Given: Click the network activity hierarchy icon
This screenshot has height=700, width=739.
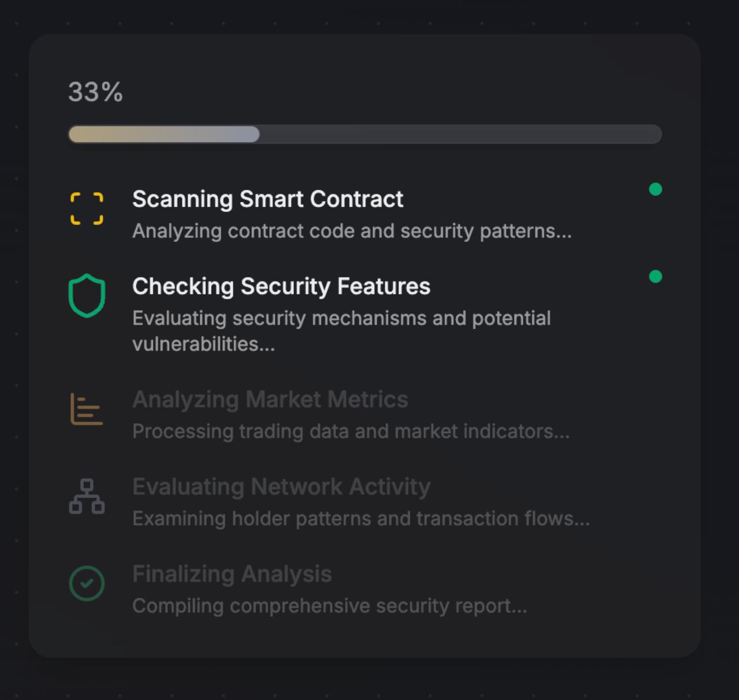Looking at the screenshot, I should tap(87, 496).
